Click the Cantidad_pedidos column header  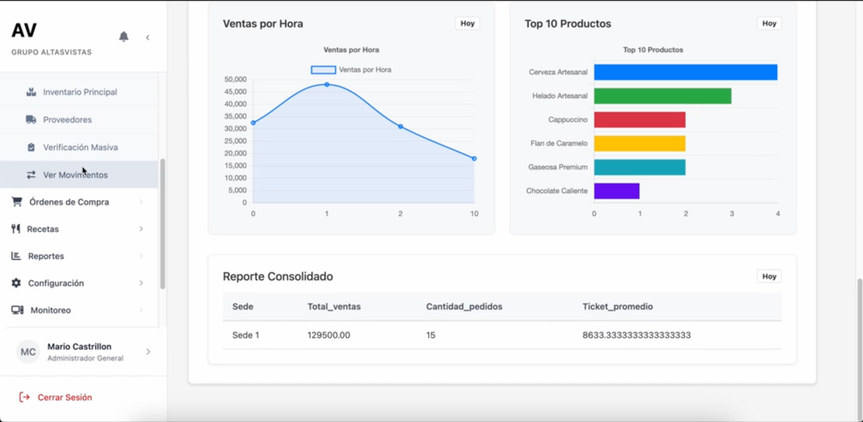(464, 306)
